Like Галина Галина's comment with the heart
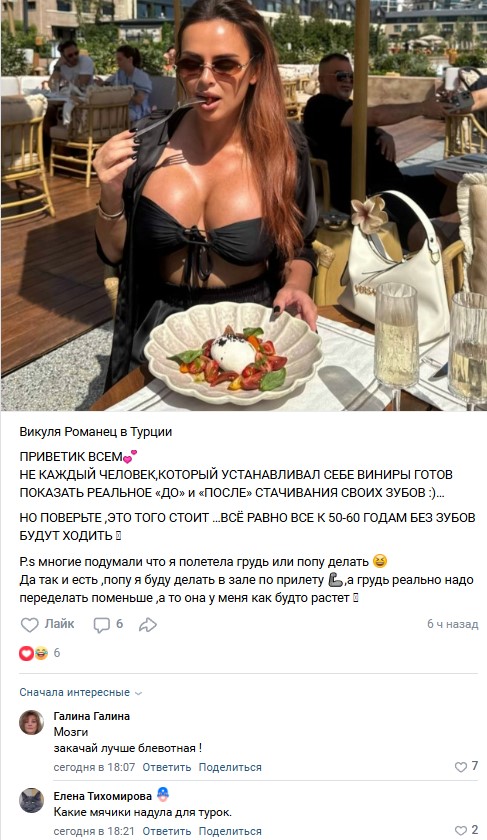The width and height of the screenshot is (487, 840). click(461, 767)
